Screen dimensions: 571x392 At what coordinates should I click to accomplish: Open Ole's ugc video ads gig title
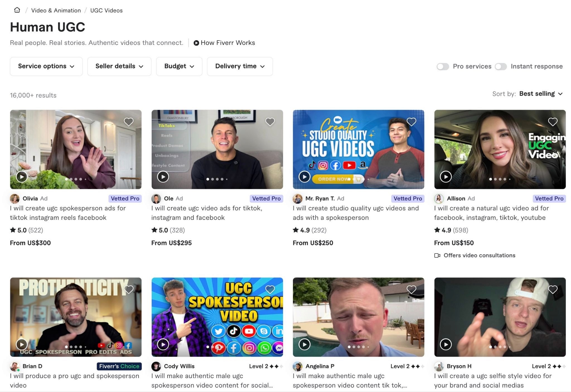pos(207,213)
